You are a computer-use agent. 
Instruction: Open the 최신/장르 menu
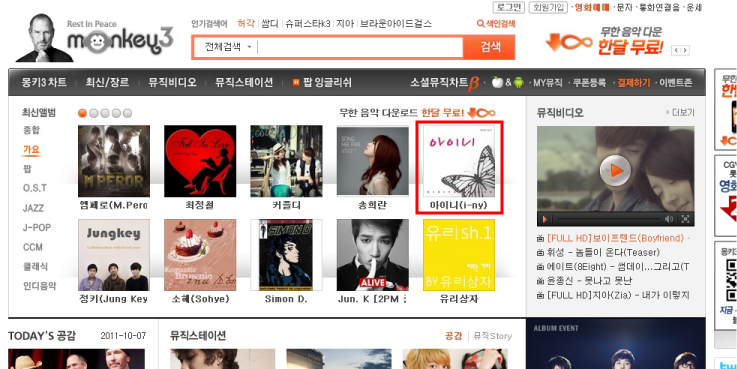107,83
